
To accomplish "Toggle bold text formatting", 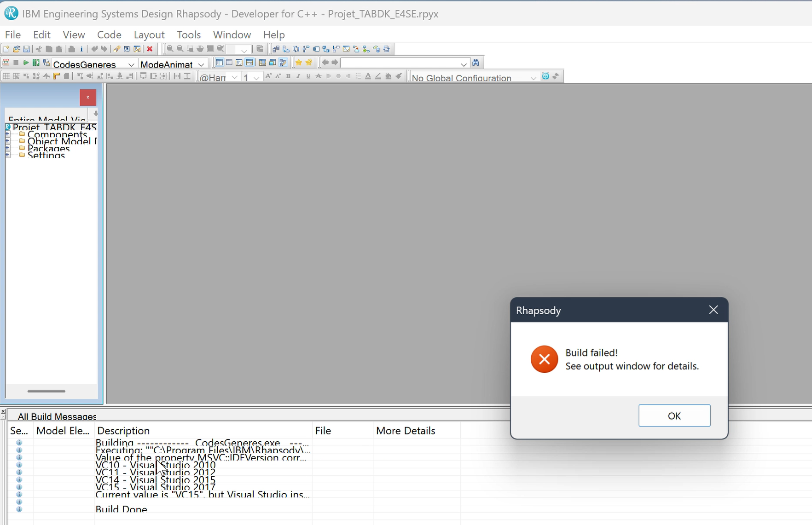I will (x=289, y=76).
